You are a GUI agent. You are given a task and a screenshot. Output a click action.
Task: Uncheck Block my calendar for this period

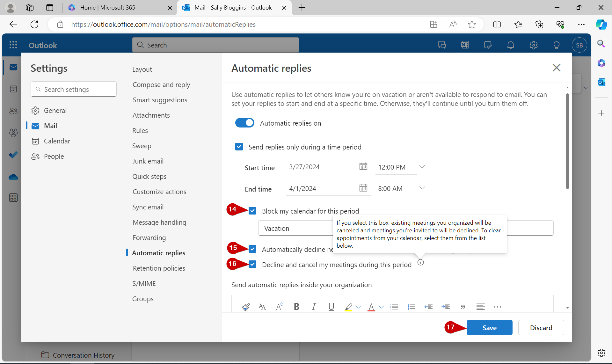pyautogui.click(x=252, y=211)
